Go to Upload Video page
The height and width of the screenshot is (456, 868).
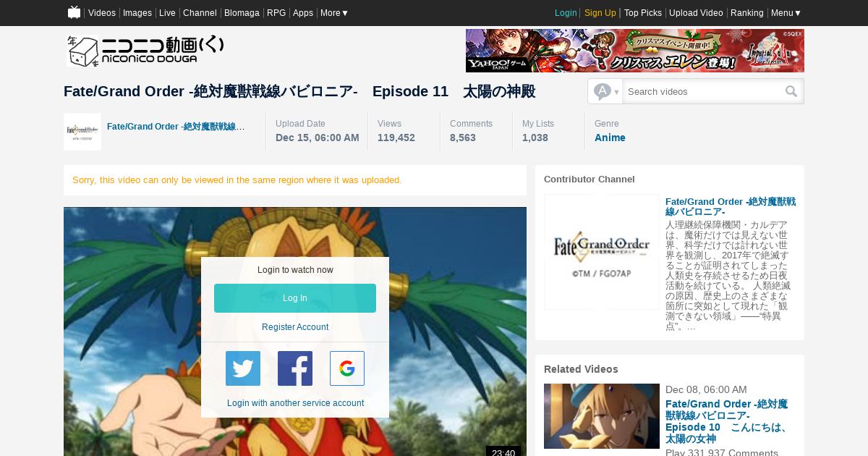tap(696, 13)
